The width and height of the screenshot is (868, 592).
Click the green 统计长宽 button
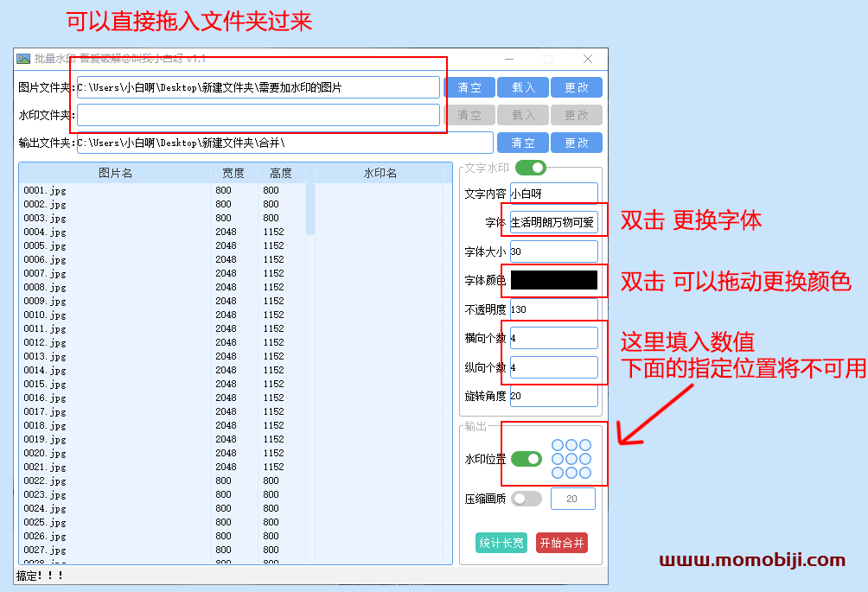501,543
